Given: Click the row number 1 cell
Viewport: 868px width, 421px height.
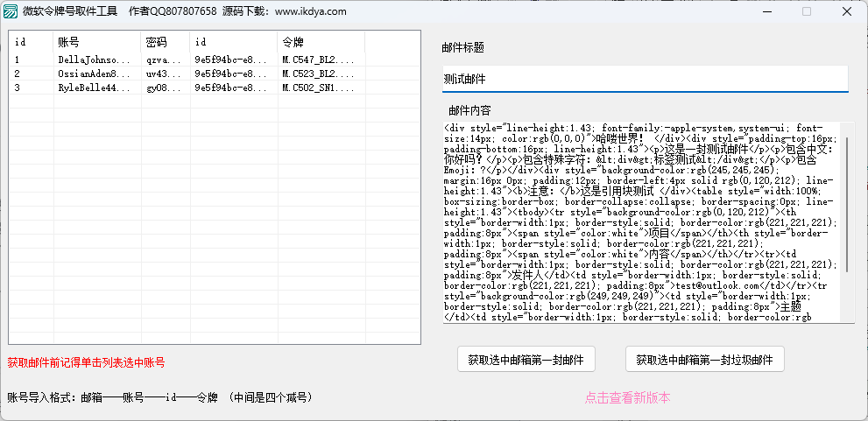Looking at the screenshot, I should 31,60.
